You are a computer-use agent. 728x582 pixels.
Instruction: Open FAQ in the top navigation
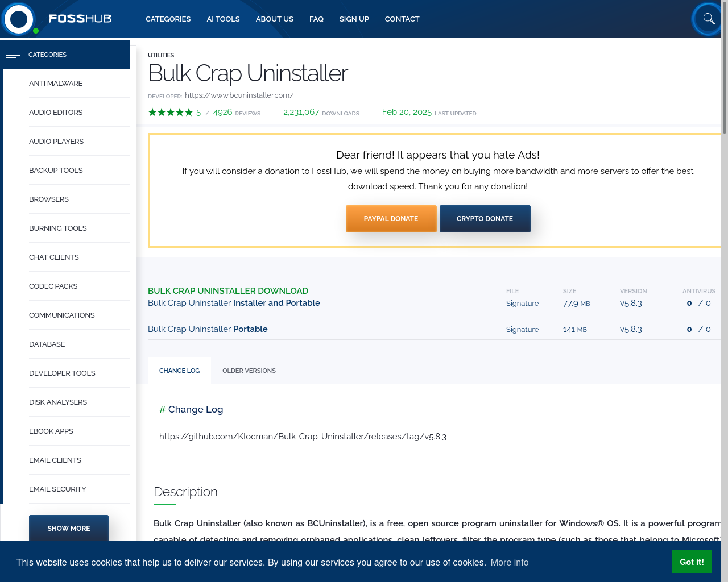[x=316, y=19]
